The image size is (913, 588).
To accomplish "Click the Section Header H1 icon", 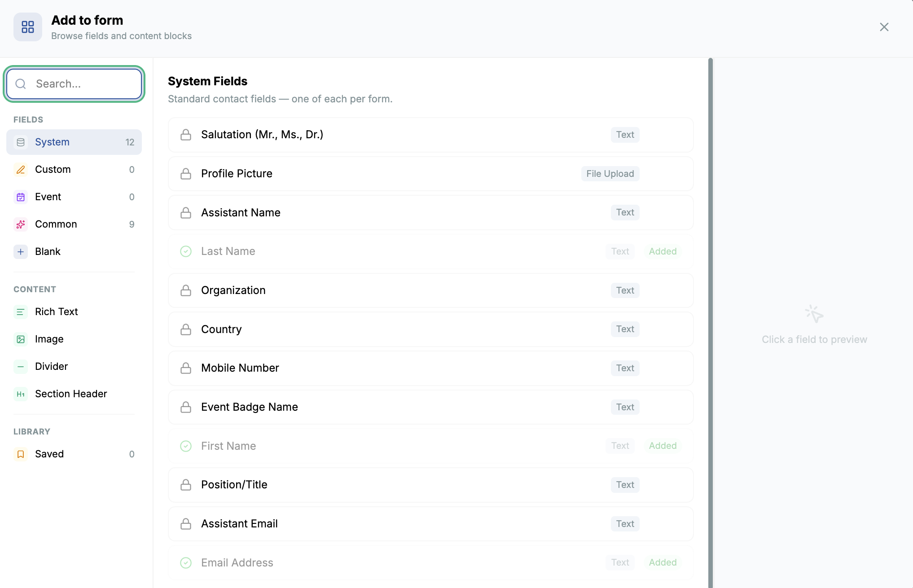I will point(21,394).
